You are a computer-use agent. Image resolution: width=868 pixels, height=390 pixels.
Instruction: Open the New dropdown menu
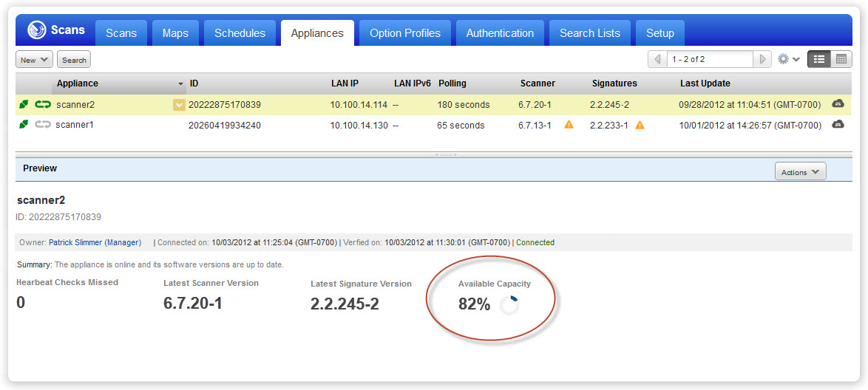34,60
